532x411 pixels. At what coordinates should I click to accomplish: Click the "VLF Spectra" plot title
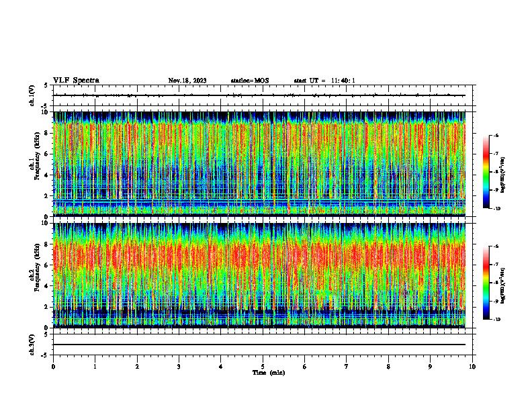(76, 81)
